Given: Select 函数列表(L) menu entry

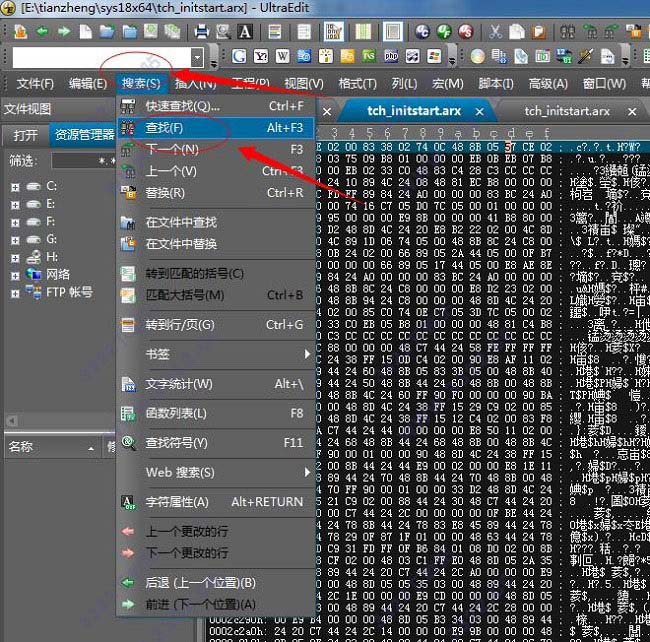Looking at the screenshot, I should click(215, 414).
